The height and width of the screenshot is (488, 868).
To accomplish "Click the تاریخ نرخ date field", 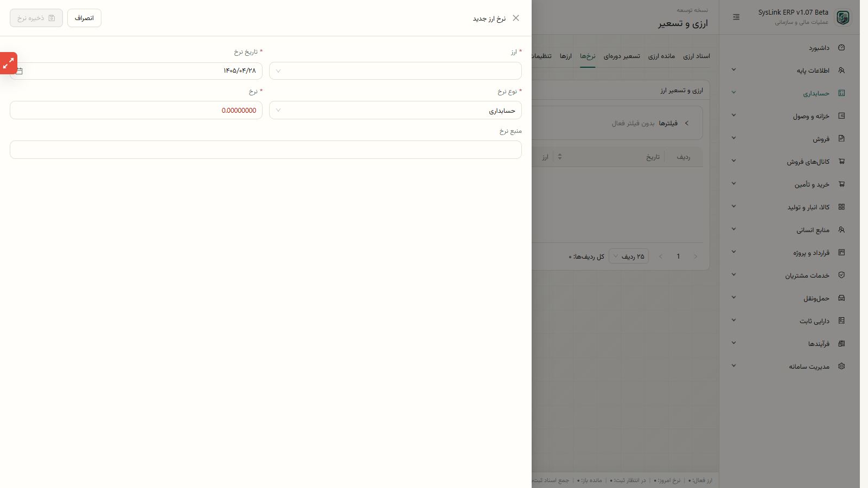I will [136, 71].
